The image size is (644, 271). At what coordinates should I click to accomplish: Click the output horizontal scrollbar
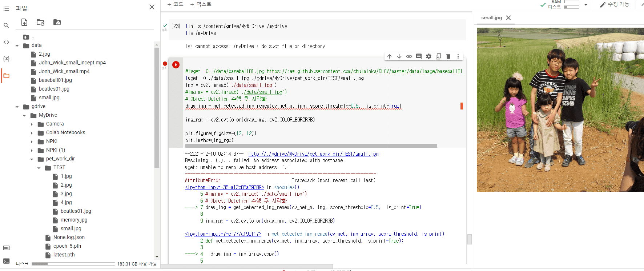coord(247,266)
